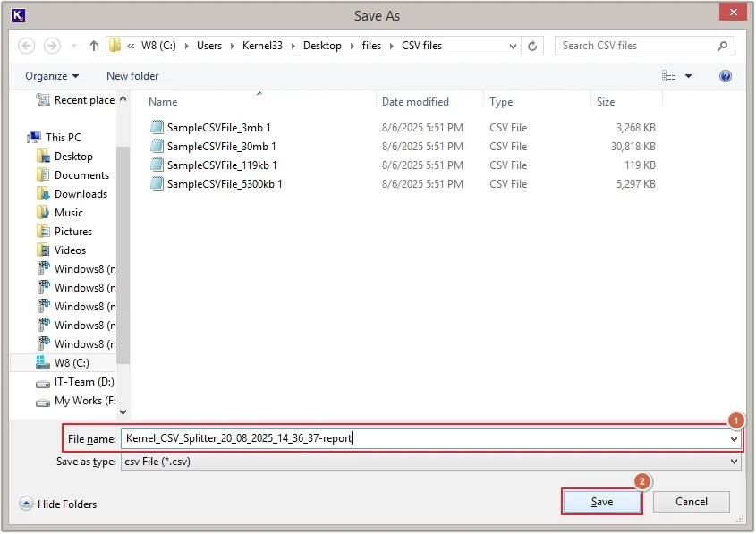Screen dimensions: 756x534
Task: Click the change view icon
Action: point(669,76)
